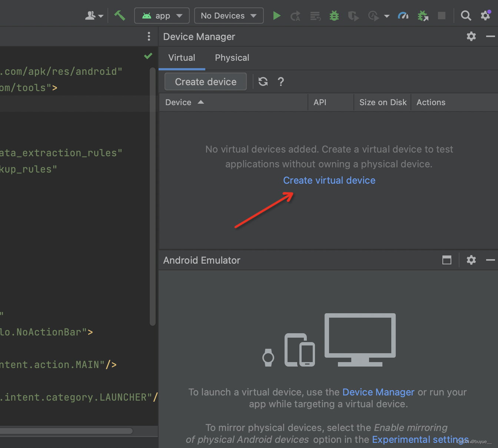Click the Stop square icon
Viewport: 498px width, 448px height.
[442, 16]
